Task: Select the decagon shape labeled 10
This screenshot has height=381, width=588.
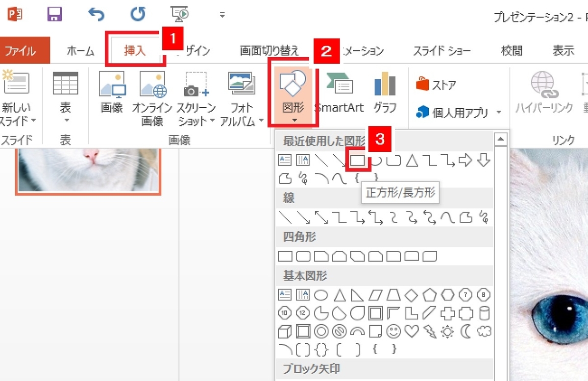Action: pyautogui.click(x=285, y=313)
